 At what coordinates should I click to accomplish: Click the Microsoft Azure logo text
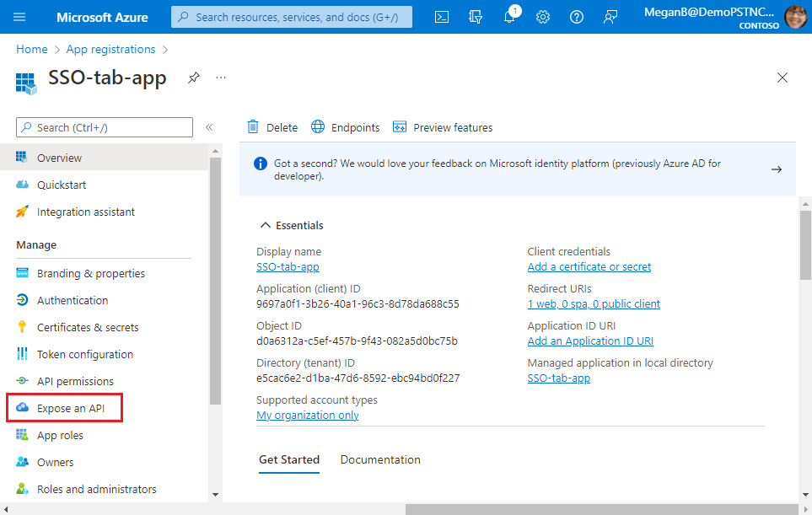tap(102, 17)
